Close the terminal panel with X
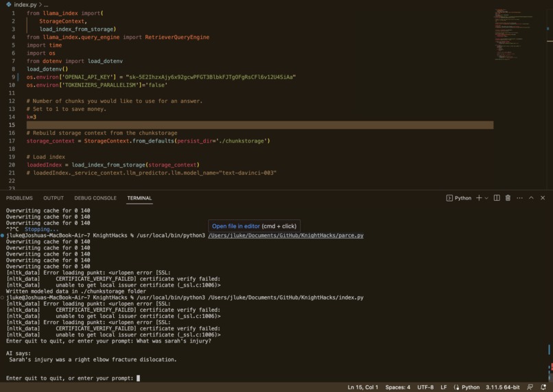 point(543,198)
